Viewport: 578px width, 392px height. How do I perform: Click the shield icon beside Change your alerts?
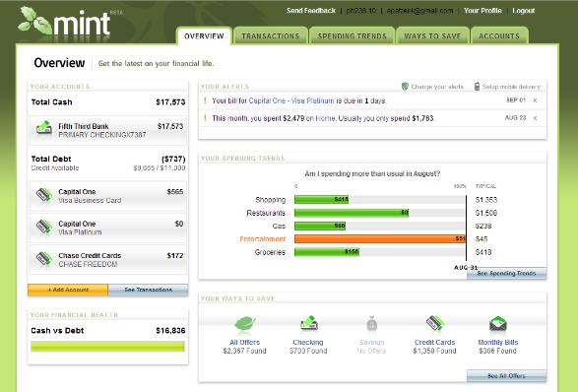405,87
